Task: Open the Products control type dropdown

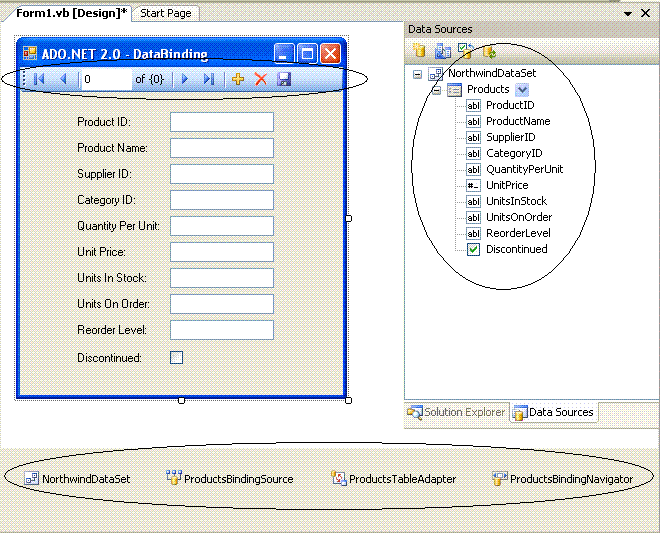Action: pos(522,90)
